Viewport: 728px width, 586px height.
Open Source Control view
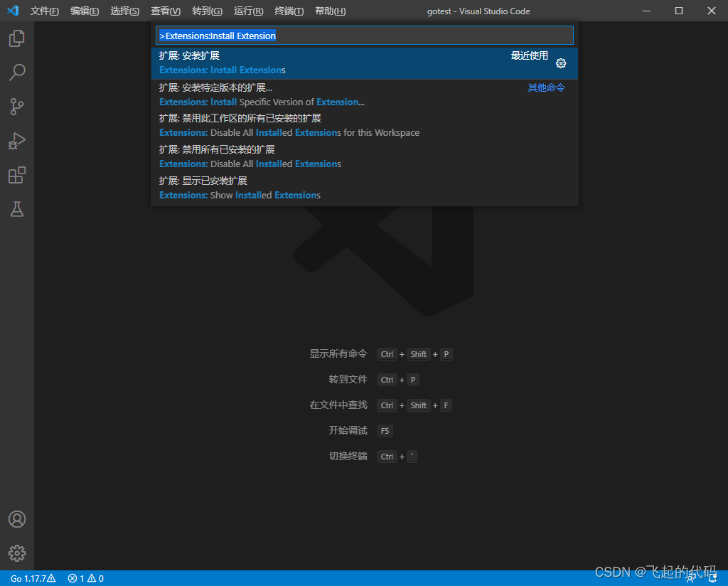tap(17, 107)
